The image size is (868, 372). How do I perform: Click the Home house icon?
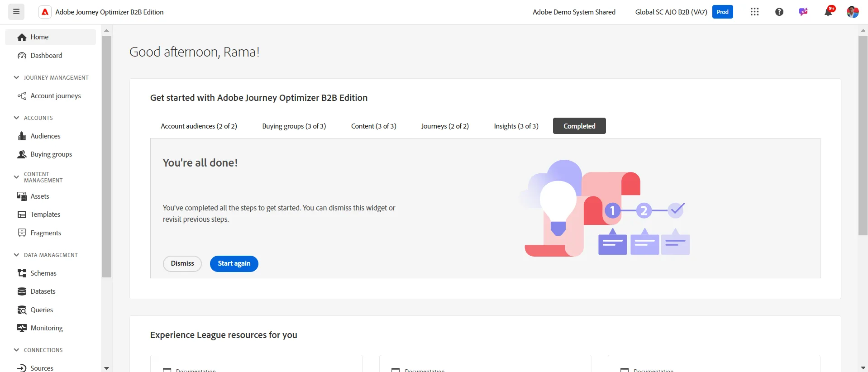click(22, 37)
